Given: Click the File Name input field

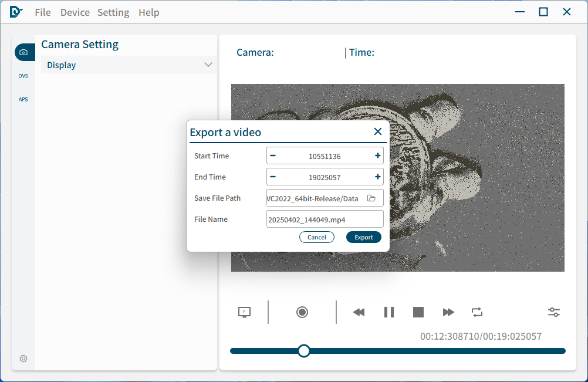Looking at the screenshot, I should click(325, 219).
